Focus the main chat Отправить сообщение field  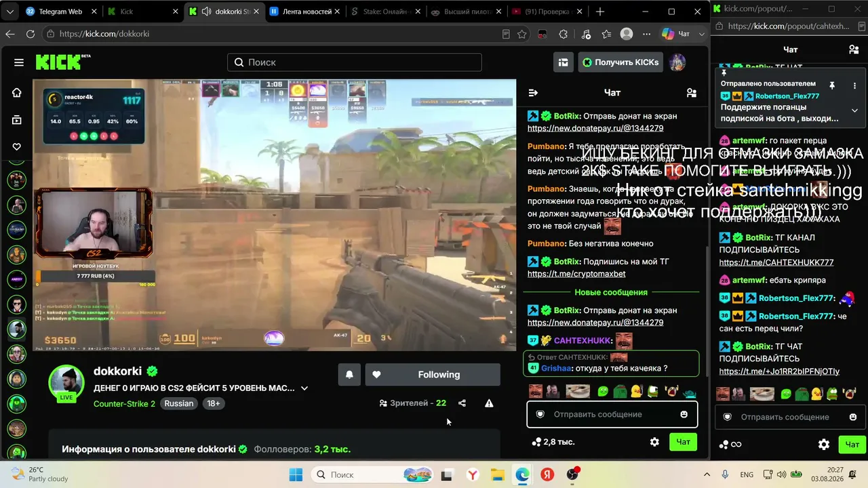coord(612,414)
